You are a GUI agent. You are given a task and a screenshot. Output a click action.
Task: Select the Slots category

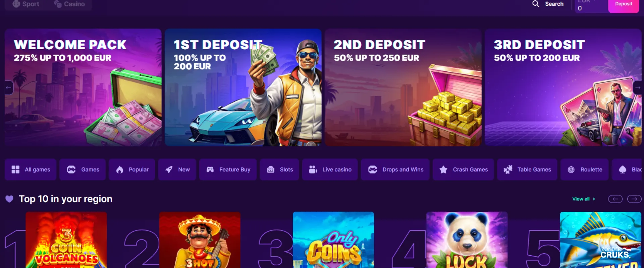tap(279, 170)
